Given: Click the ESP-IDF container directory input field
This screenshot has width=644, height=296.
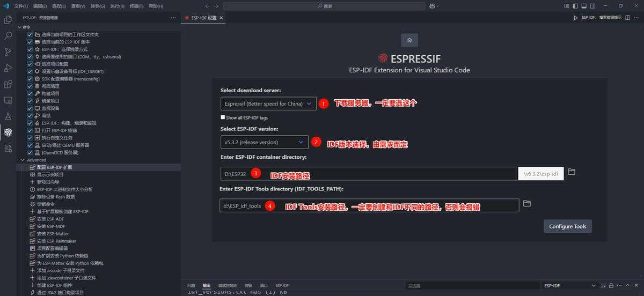Looking at the screenshot, I should [369, 173].
